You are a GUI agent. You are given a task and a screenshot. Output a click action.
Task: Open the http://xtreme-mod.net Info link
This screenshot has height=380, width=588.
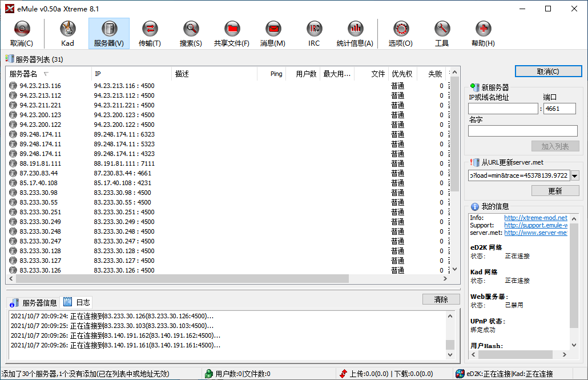click(535, 218)
